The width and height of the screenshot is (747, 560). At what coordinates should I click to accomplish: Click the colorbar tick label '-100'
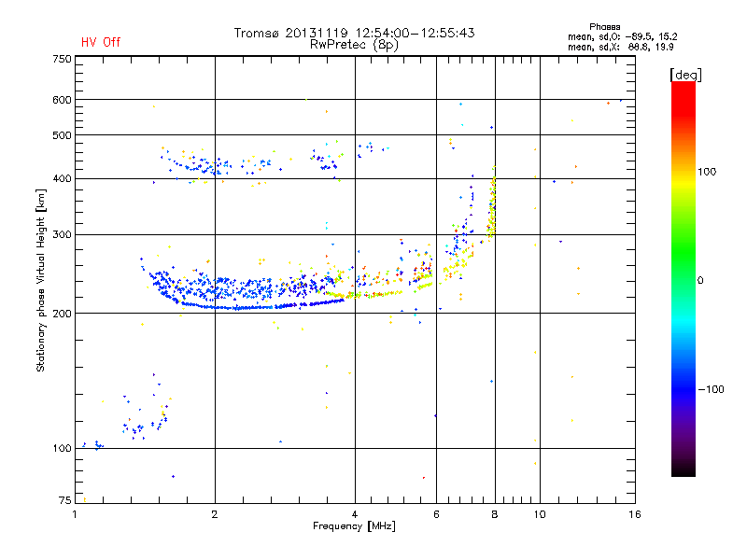tap(711, 389)
